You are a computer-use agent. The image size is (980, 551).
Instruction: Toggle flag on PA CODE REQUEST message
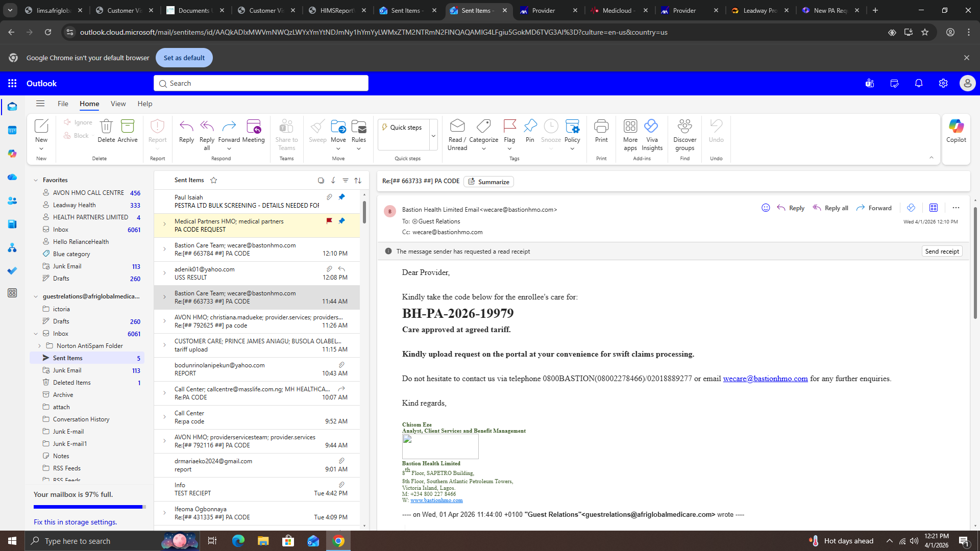tap(329, 221)
